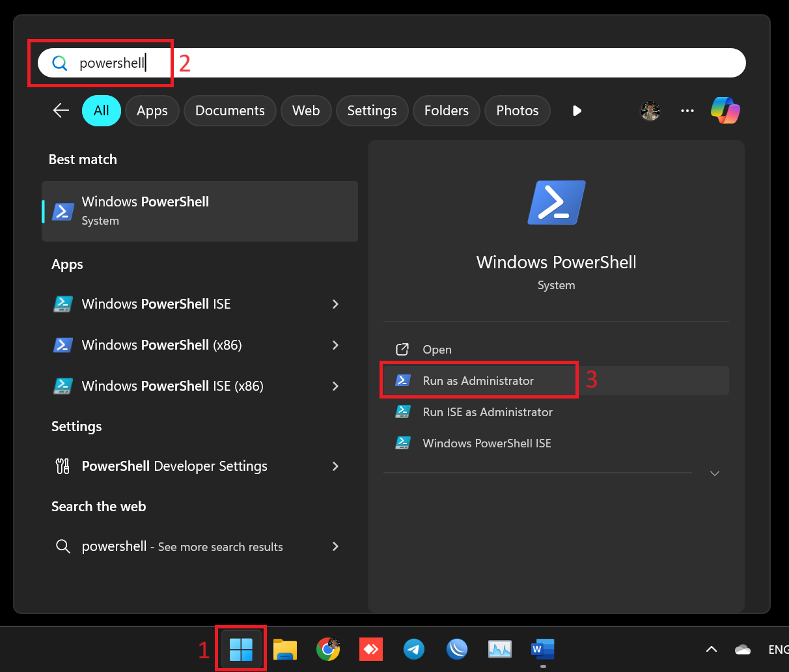
Task: Switch to the Apps filter tab
Action: pyautogui.click(x=152, y=111)
